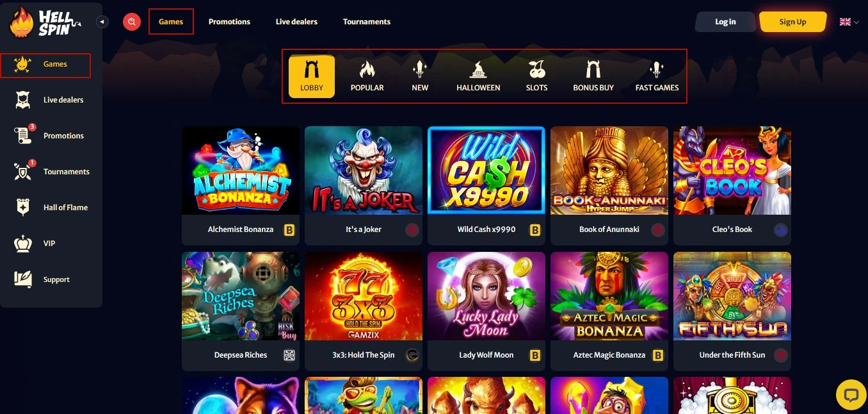Collapse the sidebar with arrow button

pyautogui.click(x=102, y=22)
